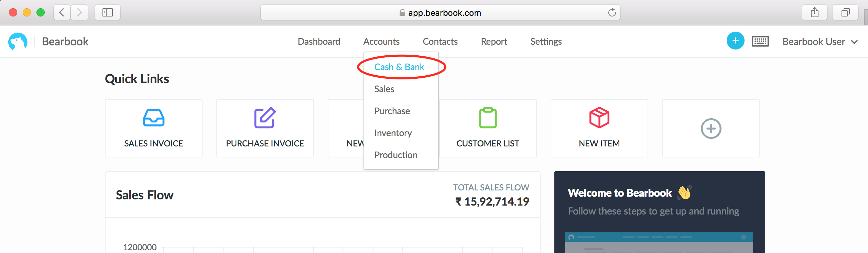Click the SALES INVOICE quick link label

[x=153, y=143]
